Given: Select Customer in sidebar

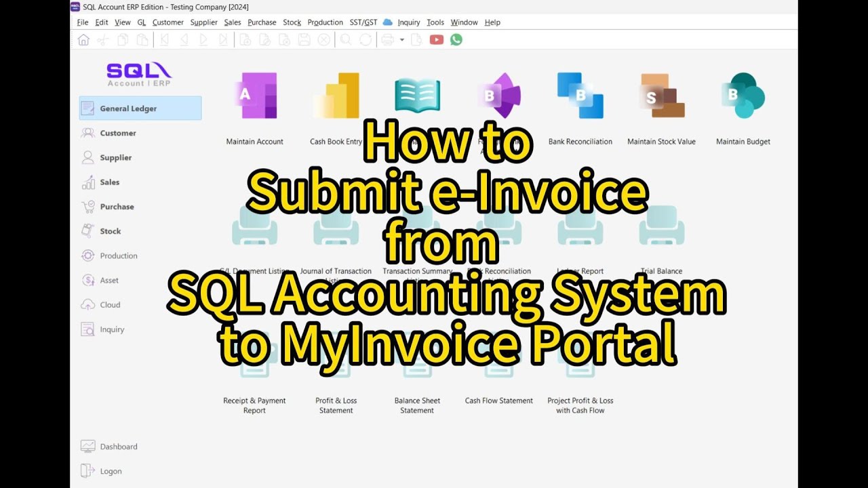Looking at the screenshot, I should tap(118, 133).
